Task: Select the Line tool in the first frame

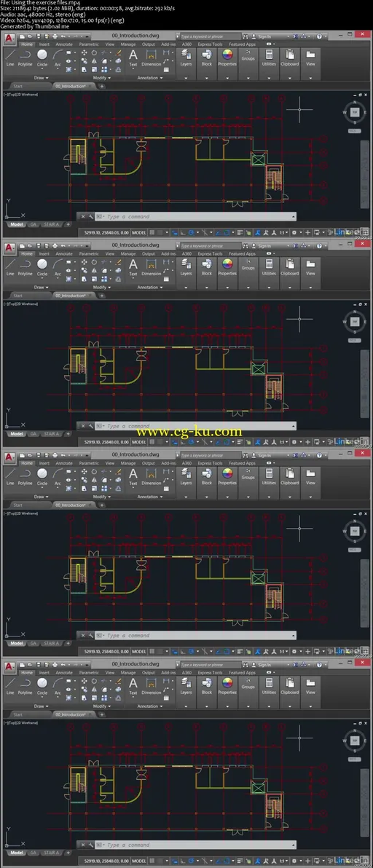Action: [10, 57]
